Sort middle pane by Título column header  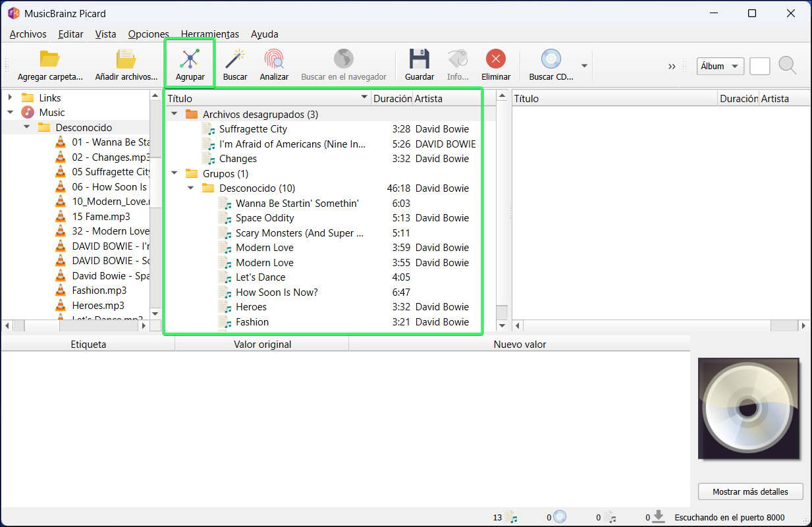coord(267,98)
